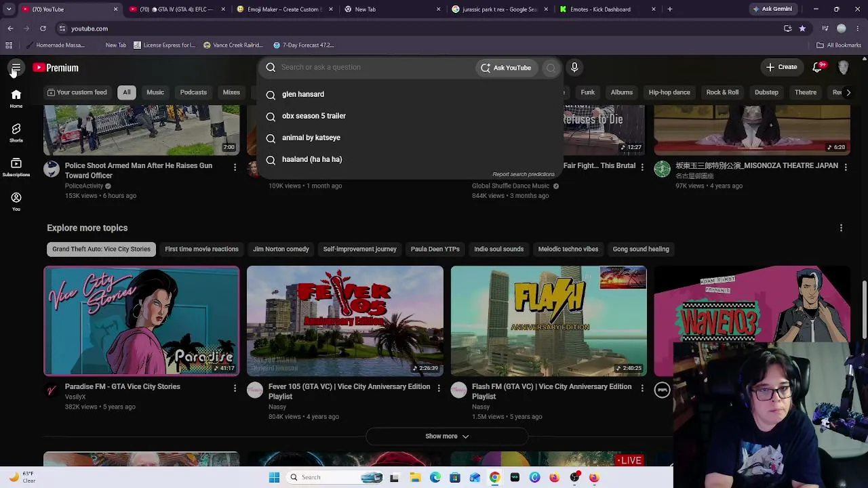
Task: Open the account avatar menu
Action: pyautogui.click(x=844, y=67)
